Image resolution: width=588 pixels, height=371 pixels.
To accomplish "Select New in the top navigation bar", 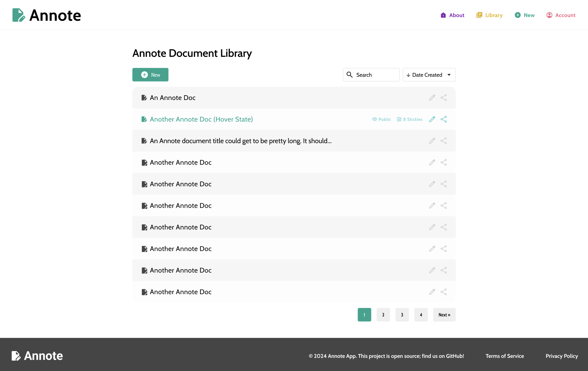I will pyautogui.click(x=525, y=15).
